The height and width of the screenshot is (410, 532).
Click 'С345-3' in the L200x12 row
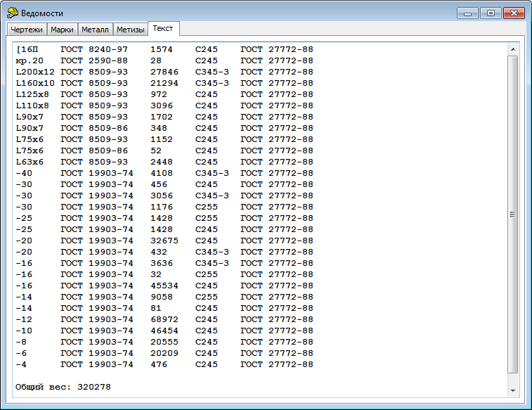pyautogui.click(x=212, y=72)
